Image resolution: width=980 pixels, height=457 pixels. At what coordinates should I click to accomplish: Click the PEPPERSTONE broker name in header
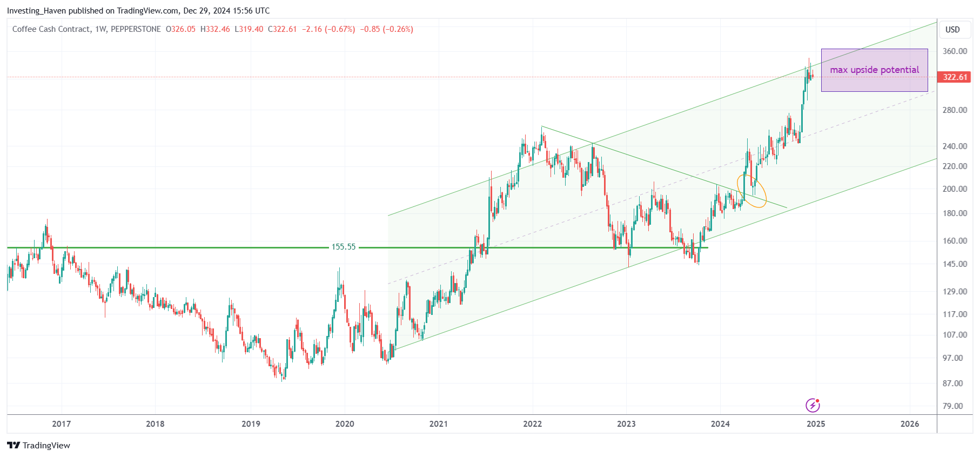(136, 29)
